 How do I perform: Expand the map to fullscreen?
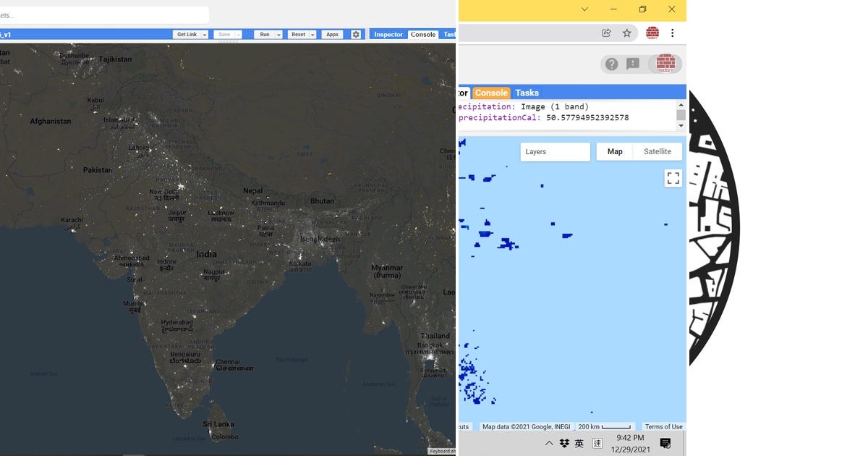click(x=673, y=177)
